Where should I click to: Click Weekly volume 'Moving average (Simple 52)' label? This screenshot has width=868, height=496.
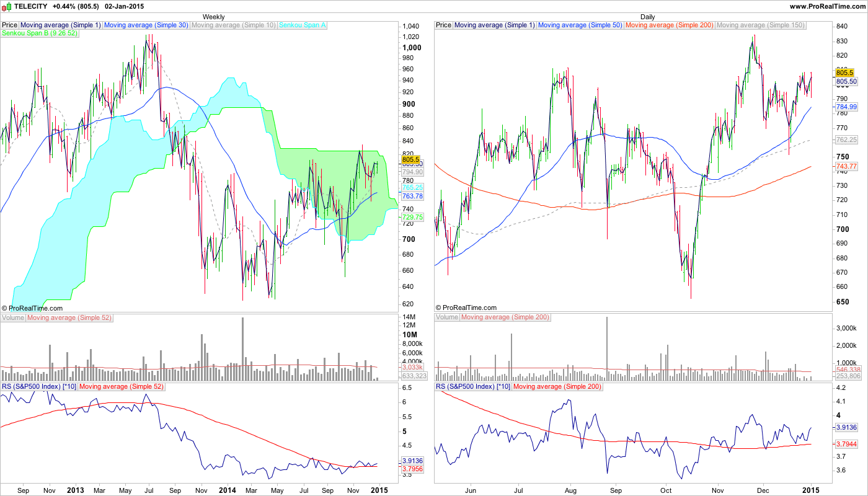[69, 317]
